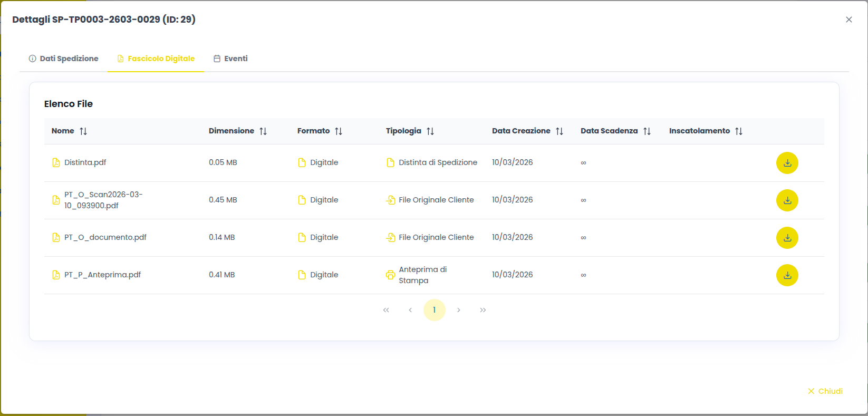Click the Chiudi button
Screen dimensions: 868x416
click(x=825, y=391)
